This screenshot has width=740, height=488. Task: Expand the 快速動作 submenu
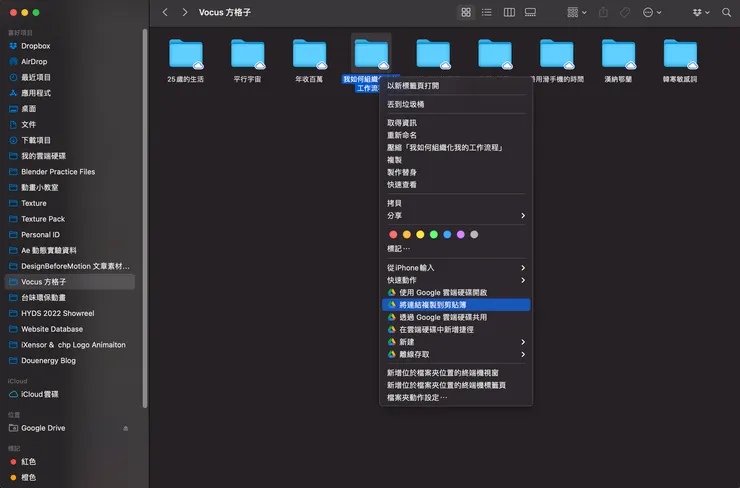pyautogui.click(x=455, y=280)
